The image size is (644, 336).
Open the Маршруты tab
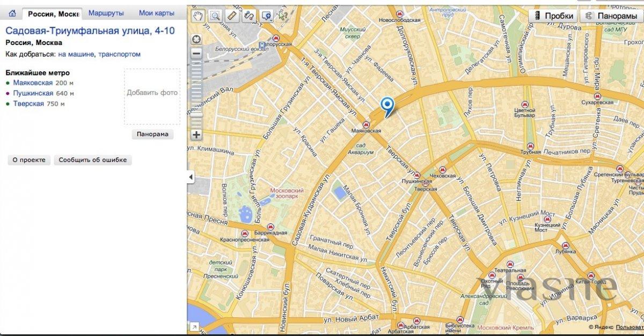pyautogui.click(x=106, y=13)
